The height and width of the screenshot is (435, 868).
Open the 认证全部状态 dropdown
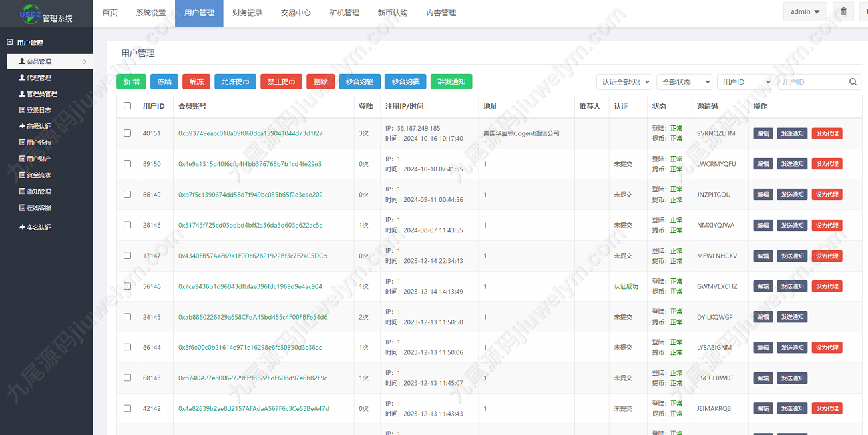(x=624, y=81)
